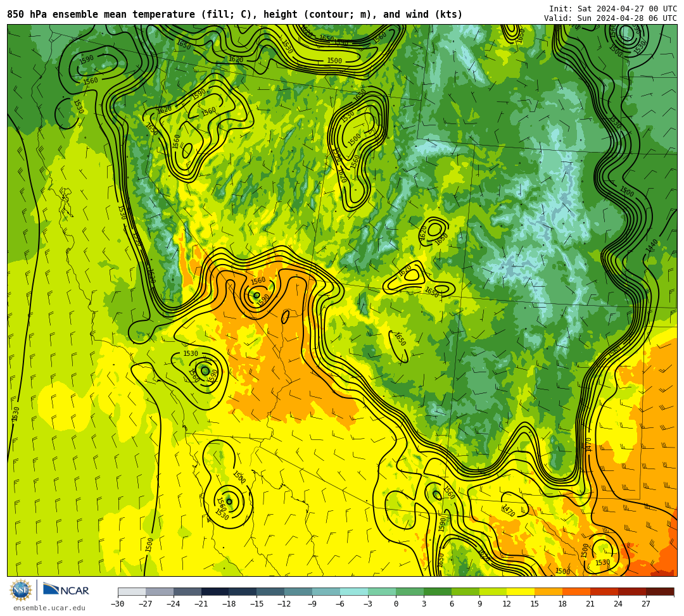Click the 27 colorbar tick label
684x616 pixels.
646,604
